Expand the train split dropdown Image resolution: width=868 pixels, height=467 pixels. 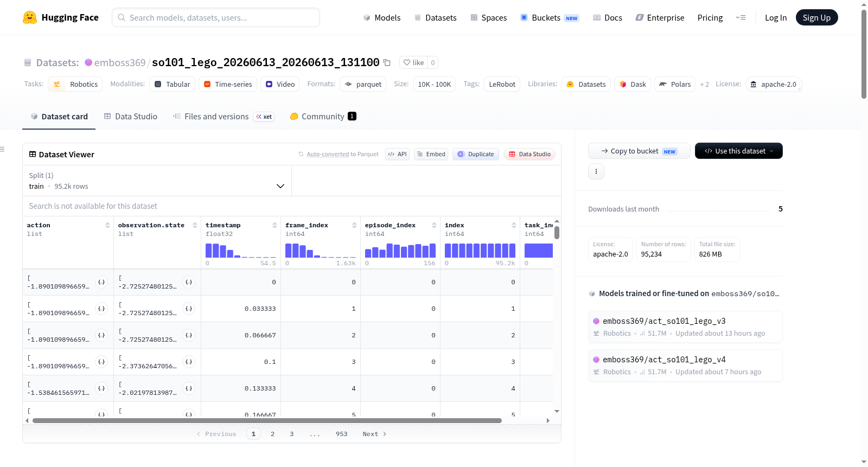point(157,181)
